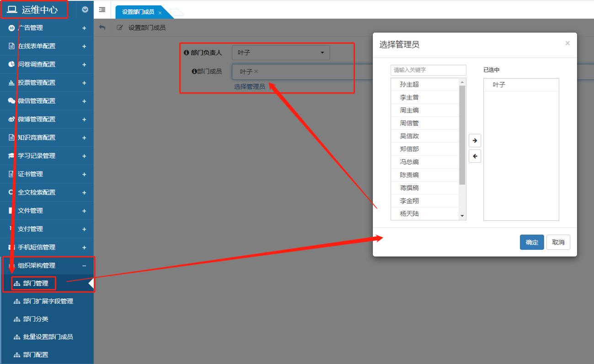Click the 选择管理员 link
Viewport: 594px width, 364px height.
[249, 86]
